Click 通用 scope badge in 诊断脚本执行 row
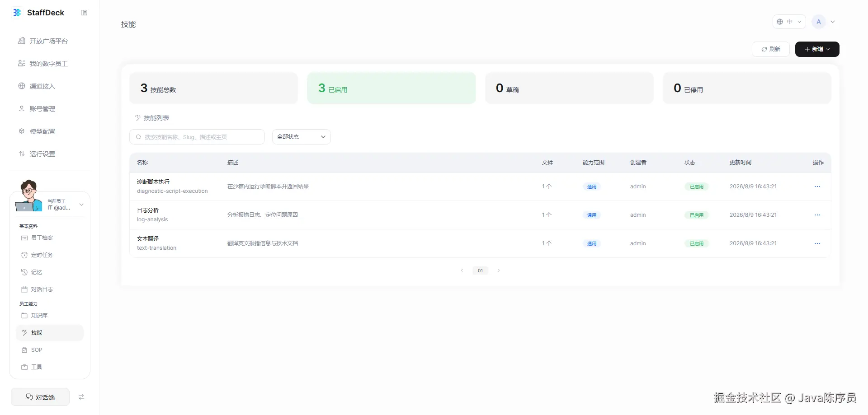Image resolution: width=868 pixels, height=415 pixels. 591,187
